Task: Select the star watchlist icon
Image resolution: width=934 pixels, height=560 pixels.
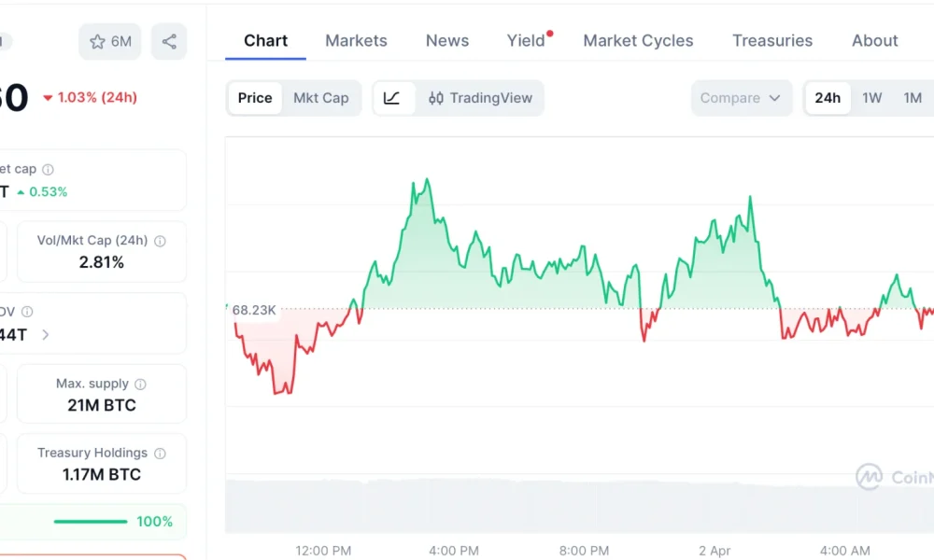Action: pyautogui.click(x=96, y=41)
